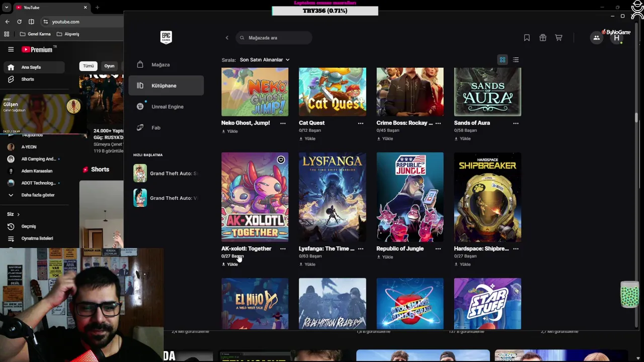
Task: Open options menu for Lysfanga
Action: (360, 248)
